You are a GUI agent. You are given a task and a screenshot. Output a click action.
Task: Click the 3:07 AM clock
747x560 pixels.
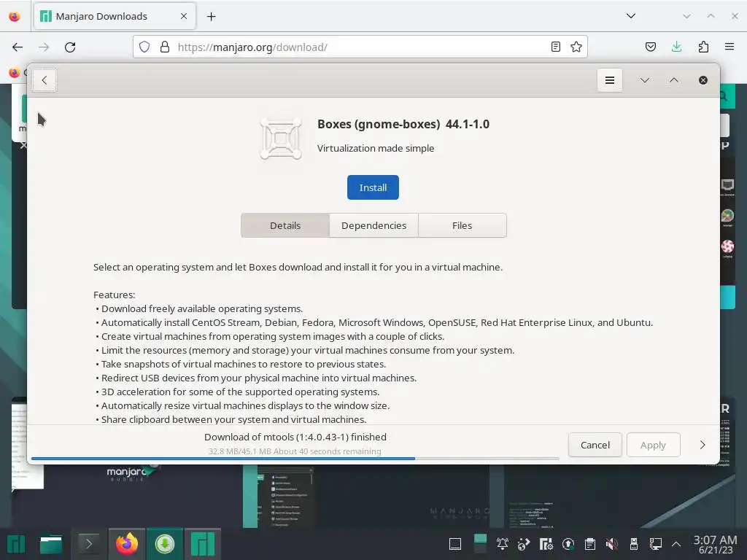point(715,544)
